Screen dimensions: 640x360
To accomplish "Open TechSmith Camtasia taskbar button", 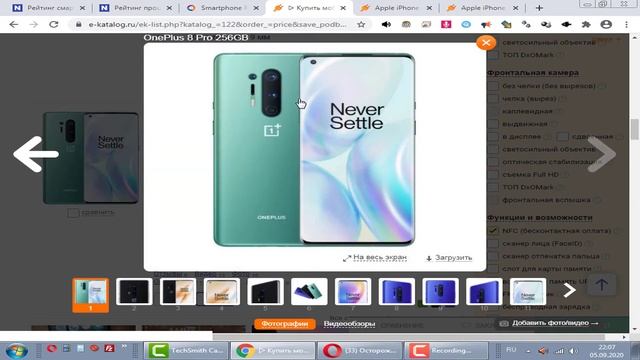I will (186, 350).
